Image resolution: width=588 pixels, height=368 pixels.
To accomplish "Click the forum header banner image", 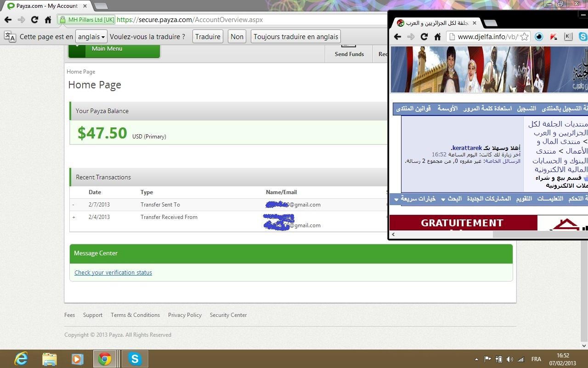I will tap(489, 69).
